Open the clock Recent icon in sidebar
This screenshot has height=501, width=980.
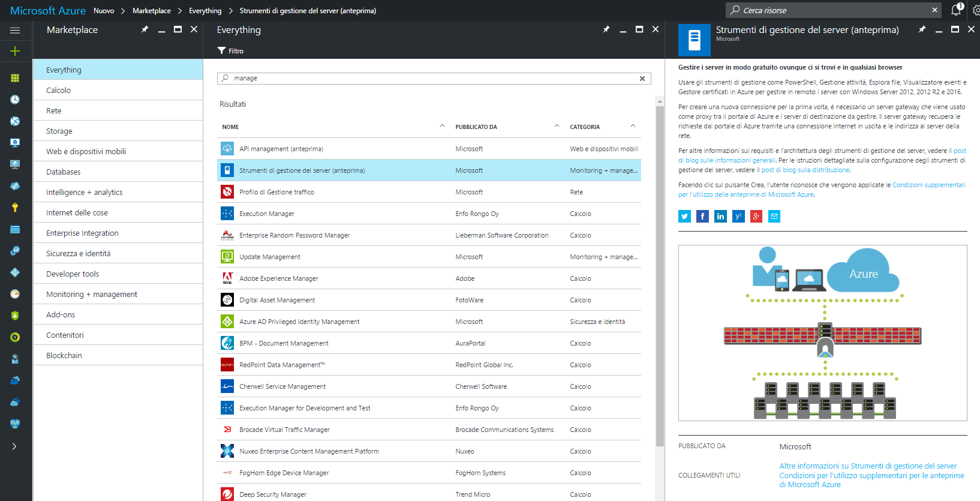tap(15, 100)
